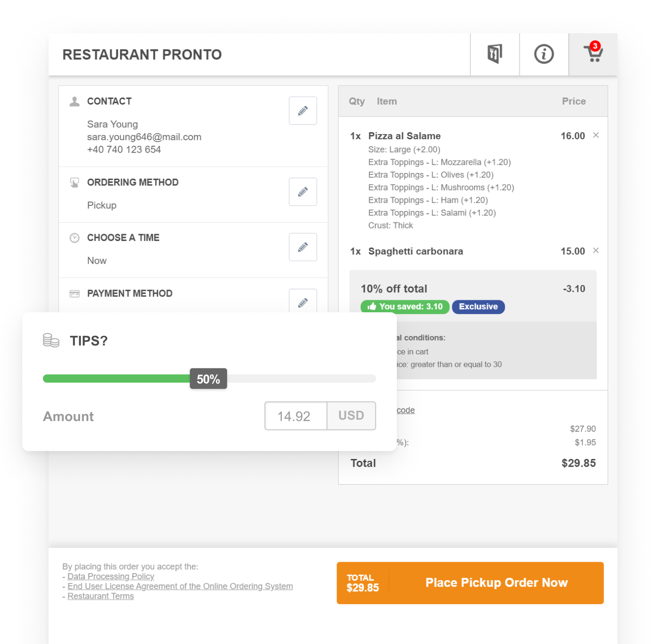Adjust the 50% tip slider
The height and width of the screenshot is (644, 666).
coord(208,378)
